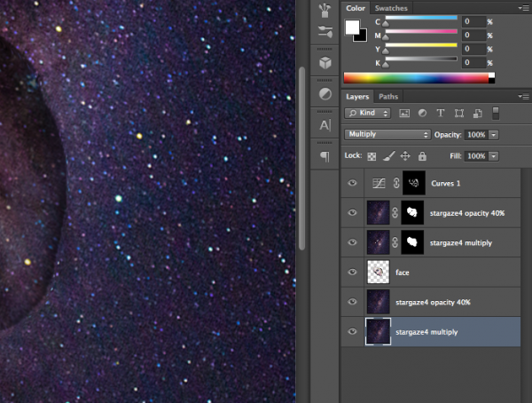
Task: Open the Multiply blend mode dropdown
Action: [x=387, y=134]
